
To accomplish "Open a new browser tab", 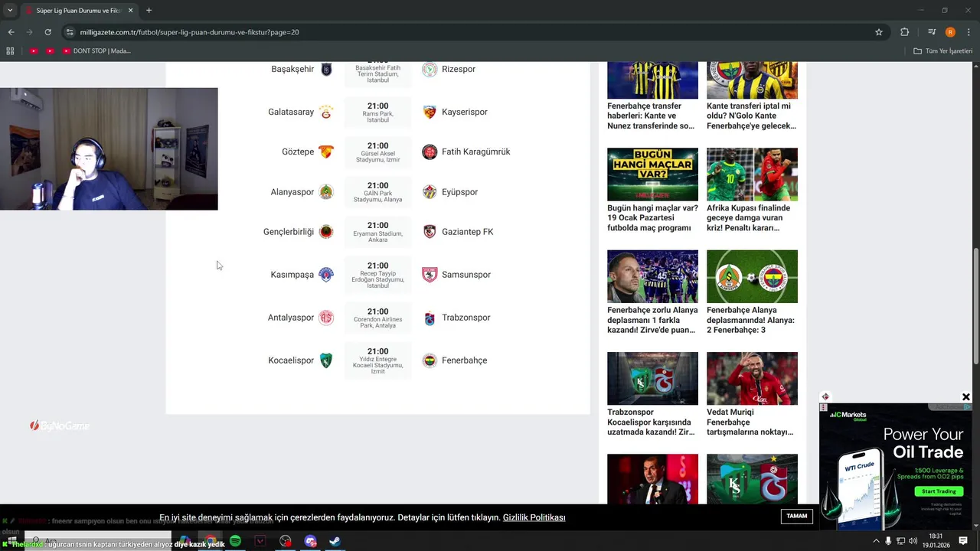I will [149, 11].
